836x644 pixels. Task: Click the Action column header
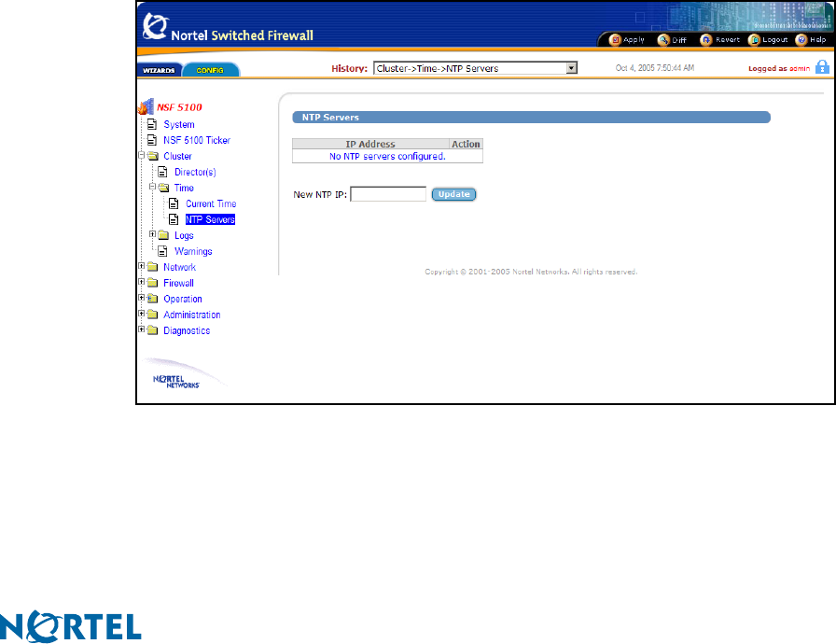[x=466, y=144]
